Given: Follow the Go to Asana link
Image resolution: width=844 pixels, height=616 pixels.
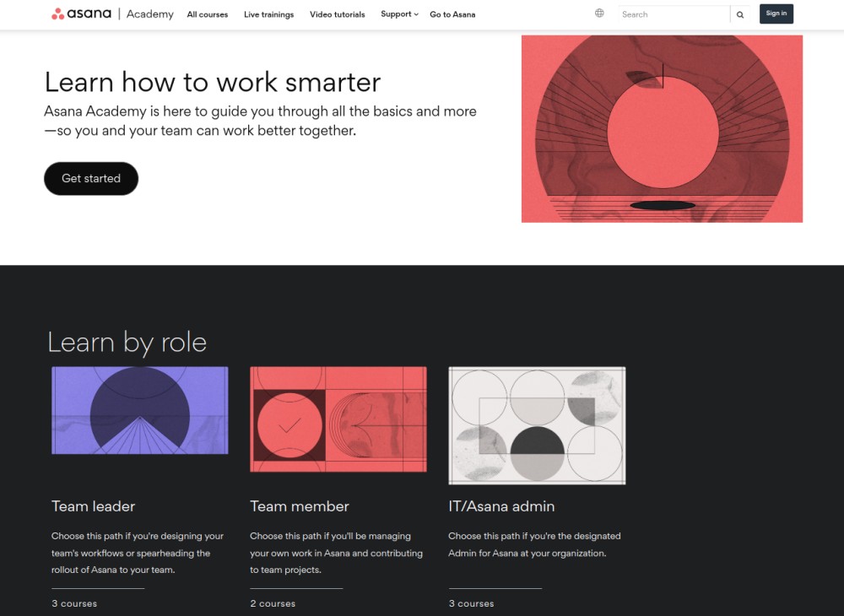Looking at the screenshot, I should click(x=452, y=14).
